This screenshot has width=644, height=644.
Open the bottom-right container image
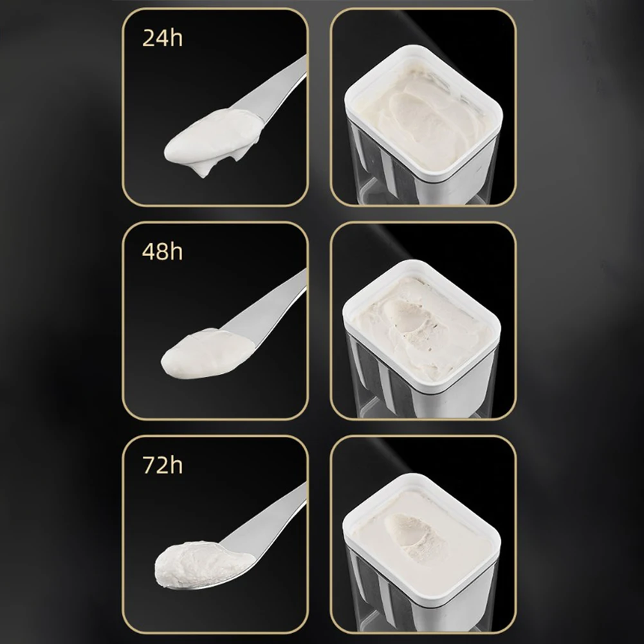[x=423, y=535]
